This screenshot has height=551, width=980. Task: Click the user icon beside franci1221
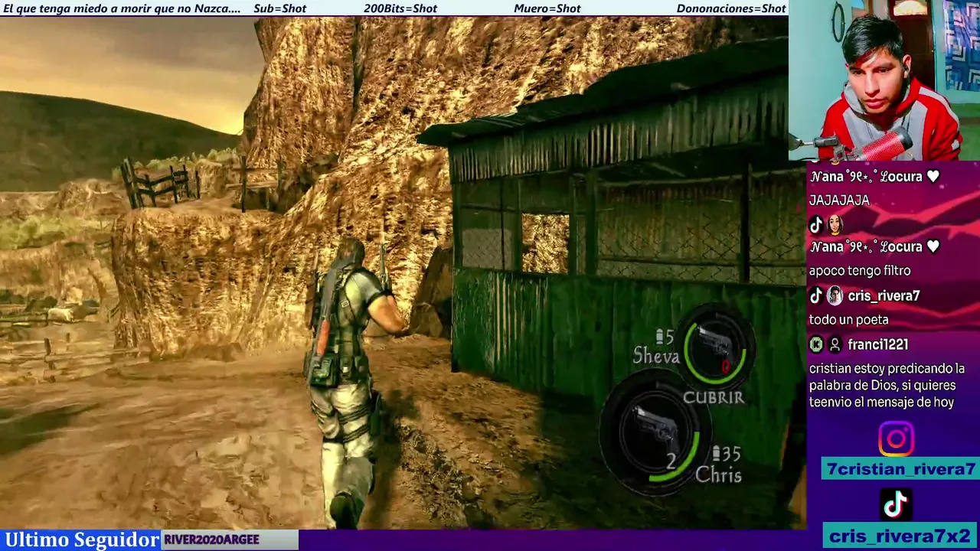coord(835,344)
